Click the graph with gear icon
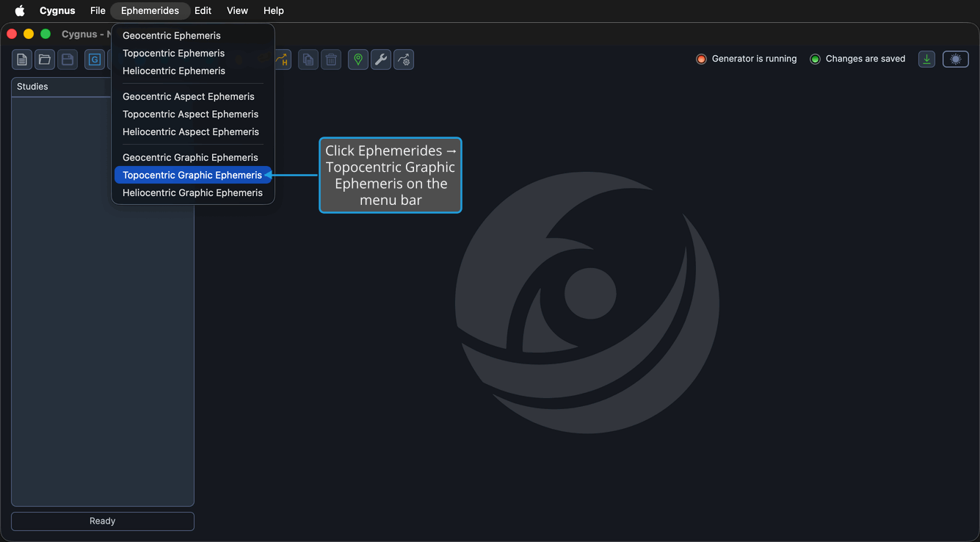This screenshot has width=980, height=542. pos(404,59)
